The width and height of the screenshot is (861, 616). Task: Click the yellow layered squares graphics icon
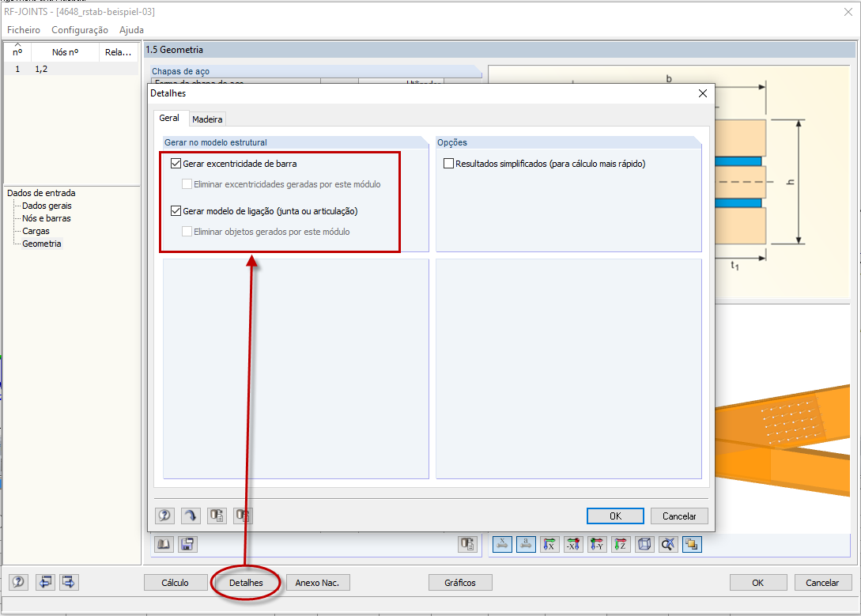(692, 544)
